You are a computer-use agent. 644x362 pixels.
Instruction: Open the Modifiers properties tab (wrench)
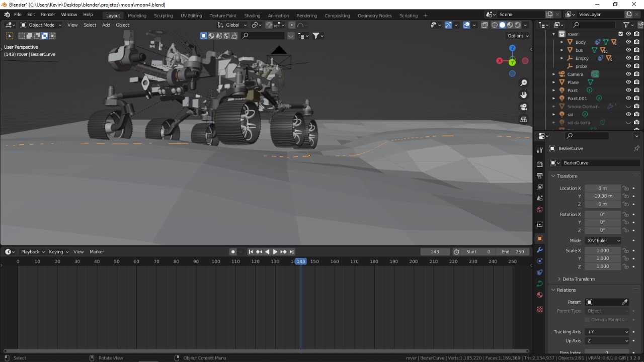(x=540, y=250)
